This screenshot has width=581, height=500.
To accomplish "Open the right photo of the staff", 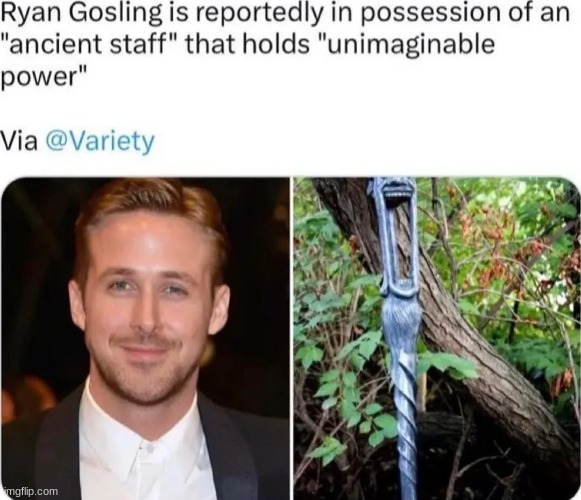I will pyautogui.click(x=437, y=339).
